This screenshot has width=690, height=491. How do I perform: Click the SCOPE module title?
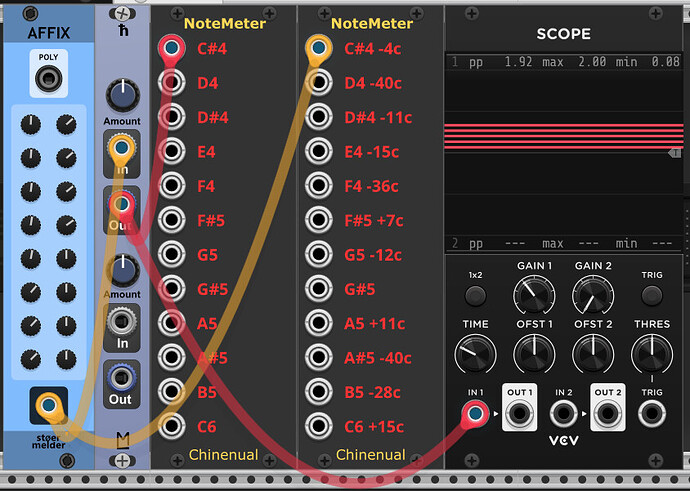tap(564, 34)
